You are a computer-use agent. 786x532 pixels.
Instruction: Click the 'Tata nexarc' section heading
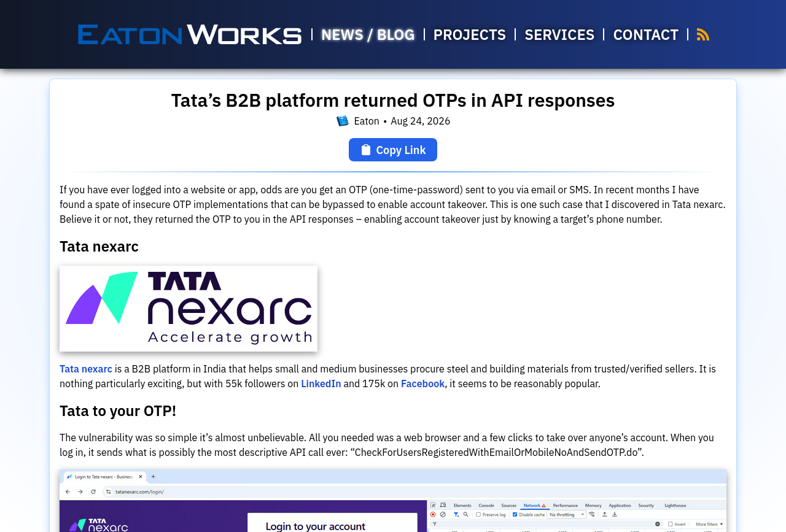pyautogui.click(x=99, y=246)
